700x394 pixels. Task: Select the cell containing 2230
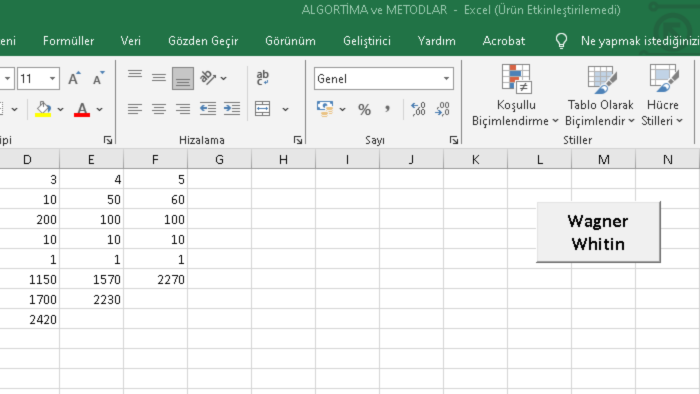[x=91, y=300]
